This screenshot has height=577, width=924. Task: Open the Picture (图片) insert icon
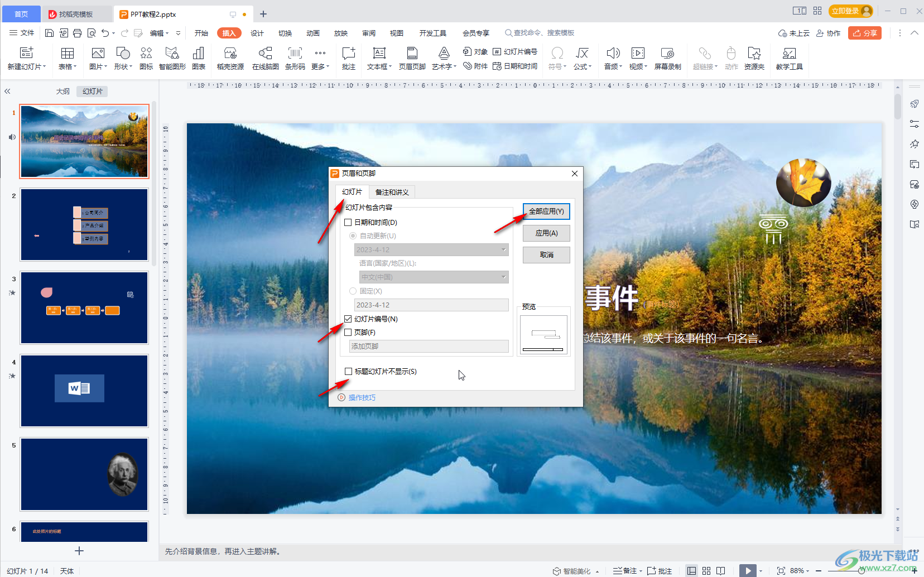coord(98,53)
